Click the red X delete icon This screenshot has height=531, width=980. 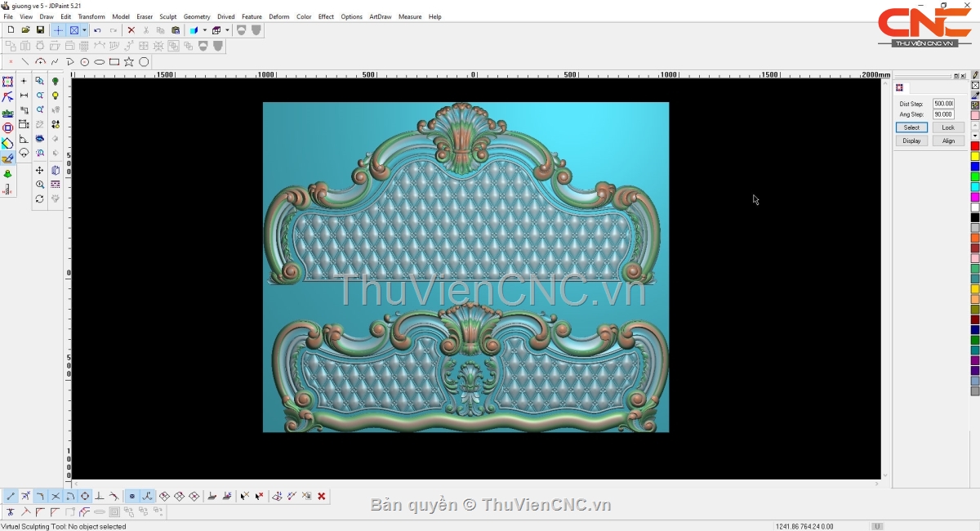[131, 30]
